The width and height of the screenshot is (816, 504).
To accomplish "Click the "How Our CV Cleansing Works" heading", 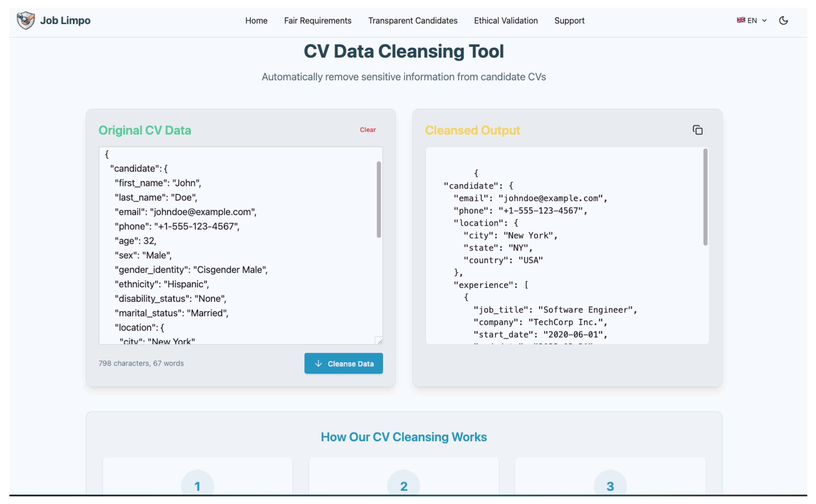I will pos(404,437).
